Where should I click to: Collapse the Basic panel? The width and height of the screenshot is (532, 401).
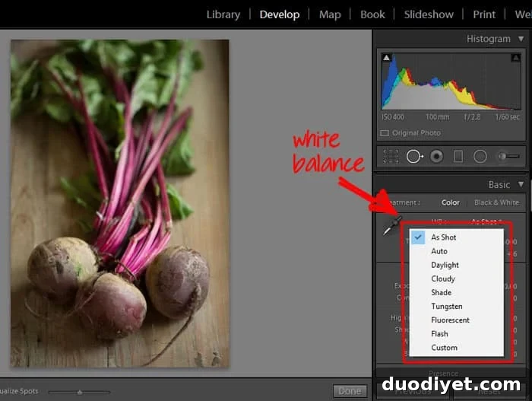pos(521,184)
